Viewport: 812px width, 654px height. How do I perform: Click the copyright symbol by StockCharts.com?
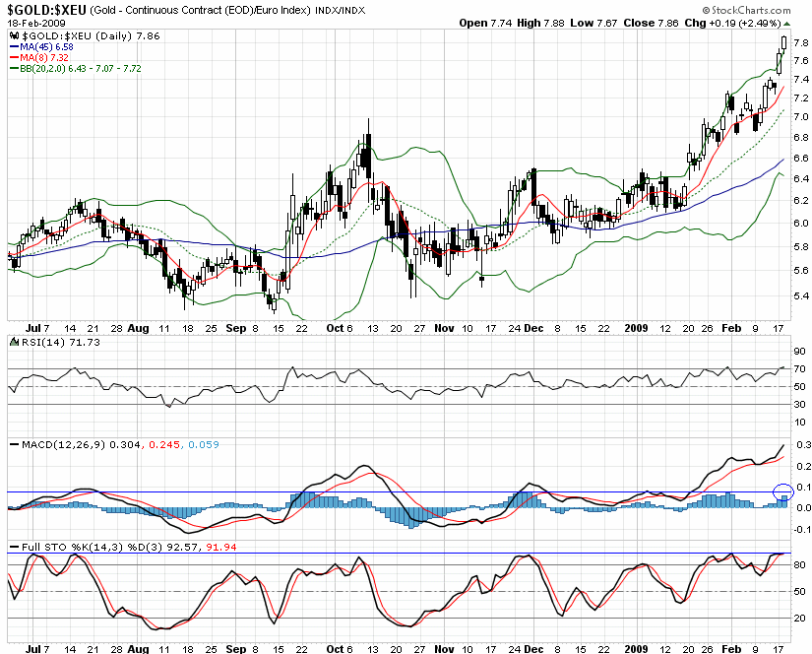(x=706, y=11)
